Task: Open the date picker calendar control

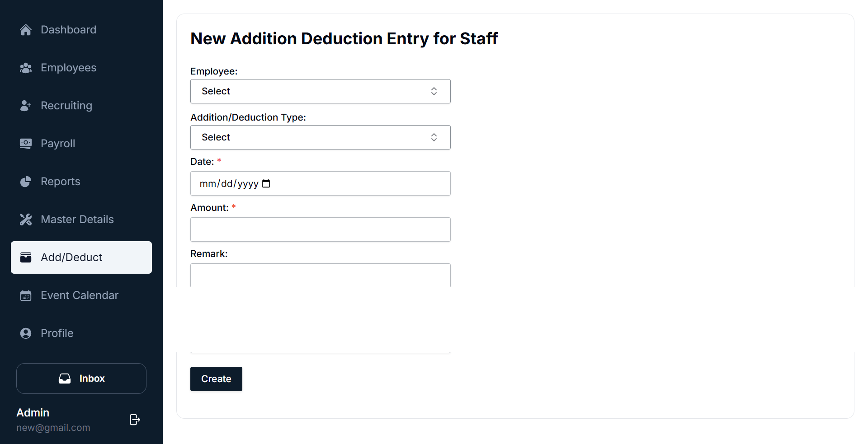Action: click(x=266, y=183)
